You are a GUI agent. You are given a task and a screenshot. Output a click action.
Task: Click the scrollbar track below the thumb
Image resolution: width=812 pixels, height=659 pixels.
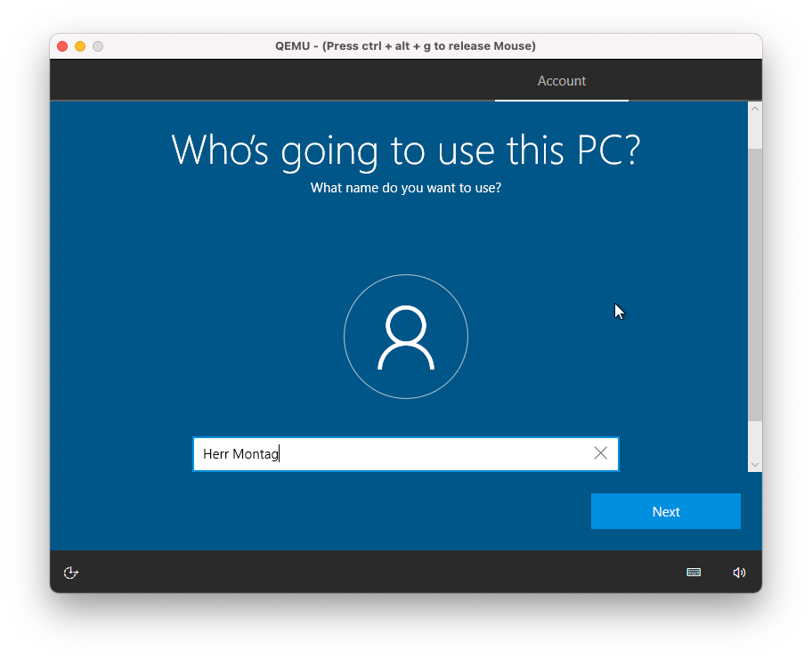[755, 439]
